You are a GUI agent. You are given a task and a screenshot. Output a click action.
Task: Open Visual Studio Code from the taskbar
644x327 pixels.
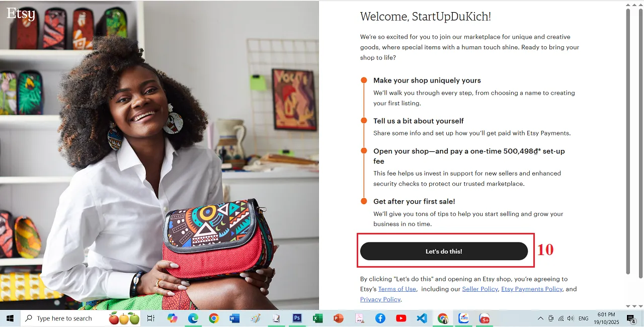pyautogui.click(x=422, y=318)
